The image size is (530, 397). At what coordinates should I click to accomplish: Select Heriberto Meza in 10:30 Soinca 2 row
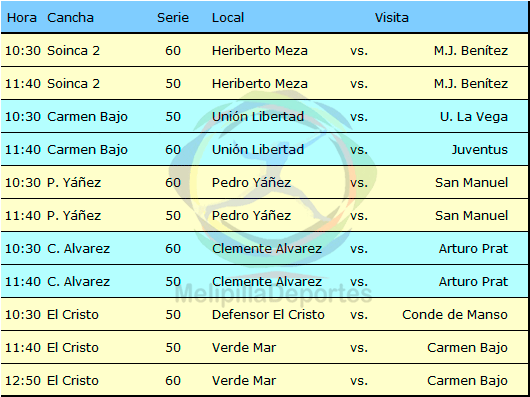point(260,51)
